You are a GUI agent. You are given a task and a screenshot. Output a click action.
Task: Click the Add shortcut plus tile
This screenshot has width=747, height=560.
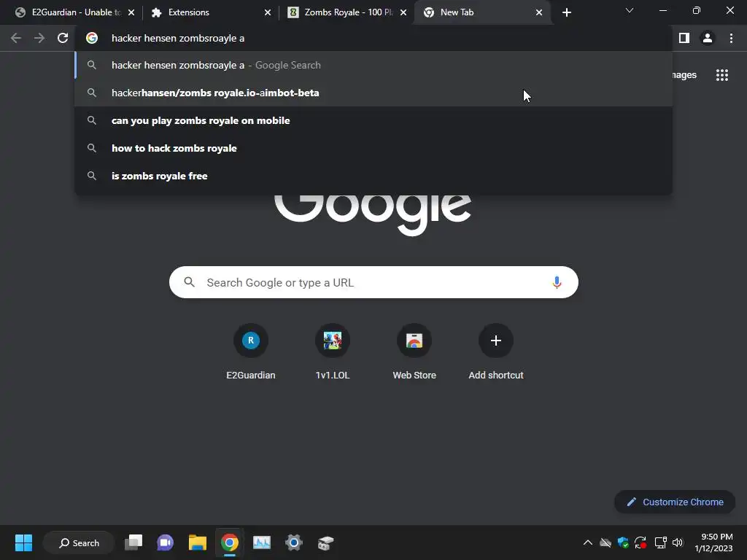pos(496,351)
